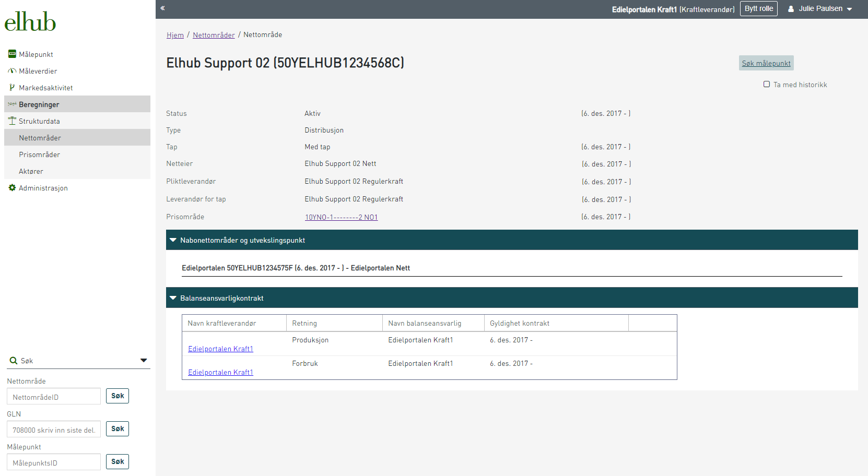
Task: Click the Søk button beside NettområdeID field
Action: [118, 396]
